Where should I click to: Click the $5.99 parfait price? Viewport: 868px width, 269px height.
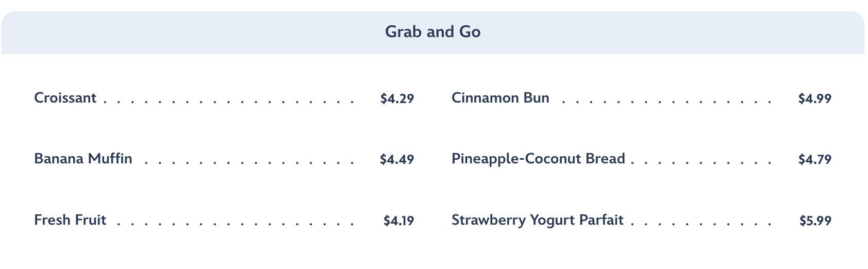(815, 221)
